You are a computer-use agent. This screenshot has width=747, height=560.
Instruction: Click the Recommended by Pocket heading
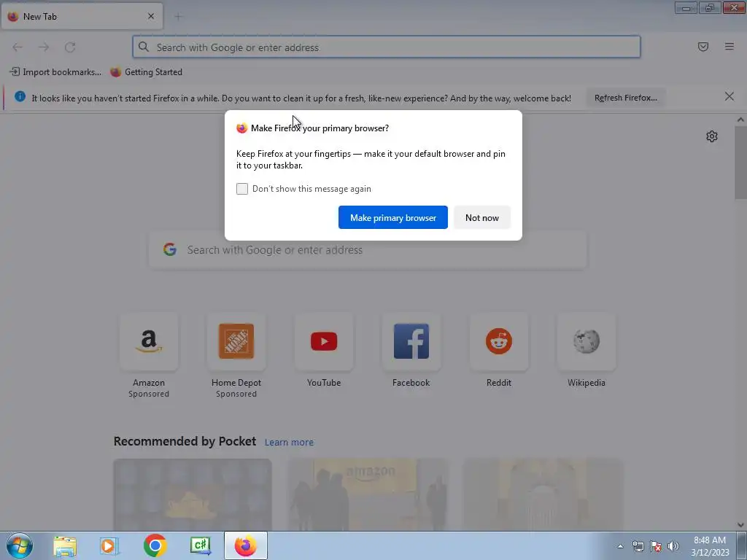pyautogui.click(x=185, y=441)
